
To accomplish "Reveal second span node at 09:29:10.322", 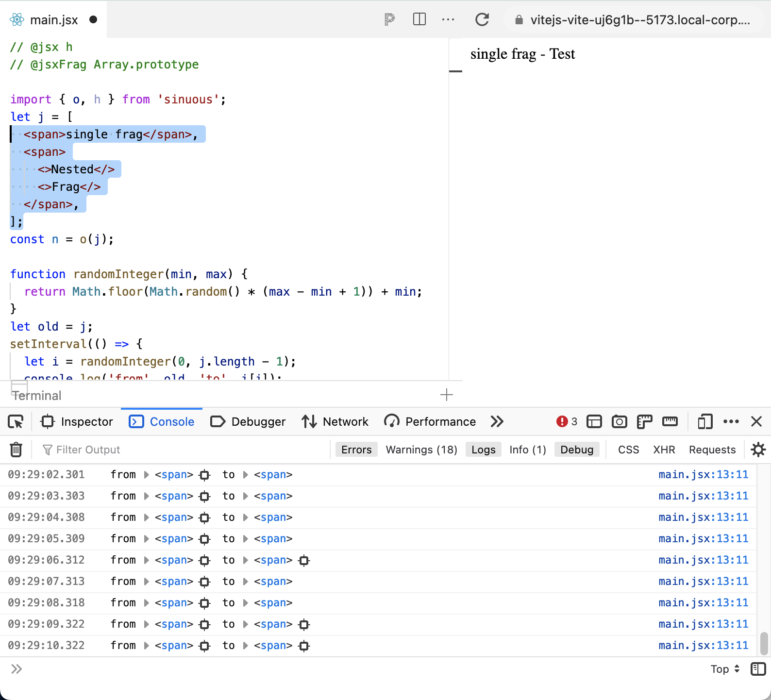I will (x=304, y=646).
